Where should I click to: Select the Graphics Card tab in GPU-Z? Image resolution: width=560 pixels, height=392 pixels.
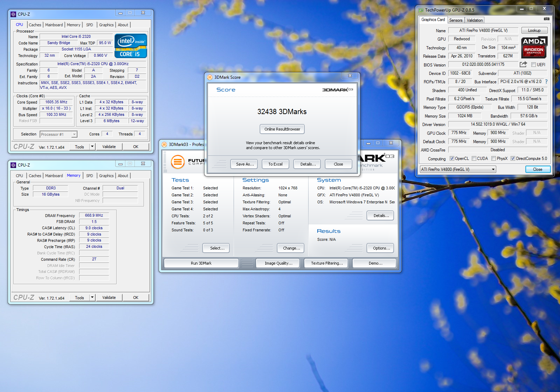point(433,20)
